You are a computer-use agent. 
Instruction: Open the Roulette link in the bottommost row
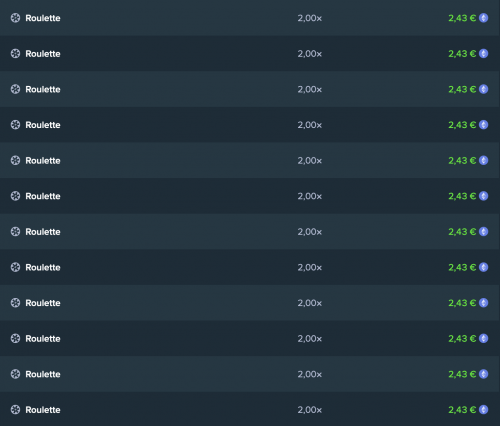[x=43, y=410]
